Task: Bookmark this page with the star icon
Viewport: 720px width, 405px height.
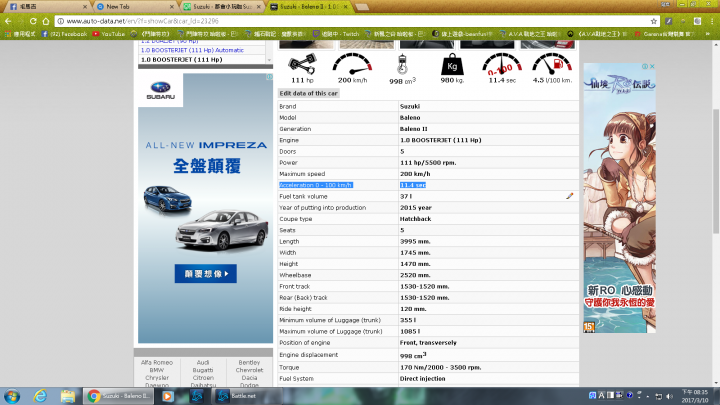Action: (653, 21)
